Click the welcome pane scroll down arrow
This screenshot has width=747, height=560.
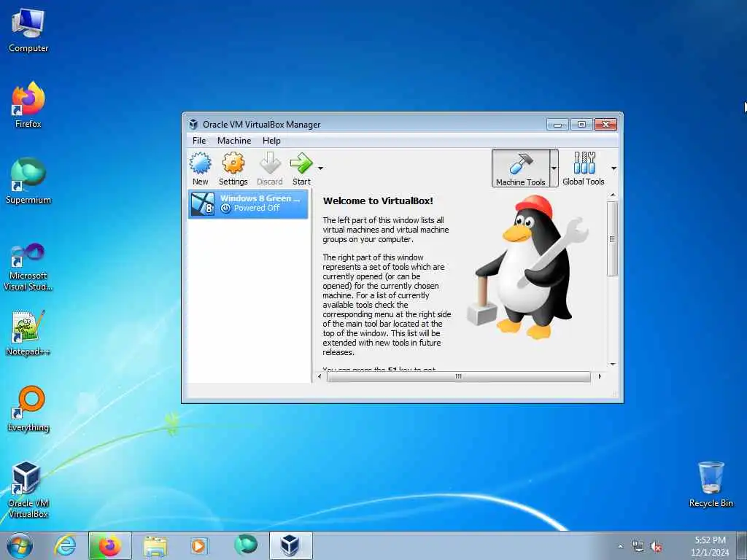(x=613, y=365)
